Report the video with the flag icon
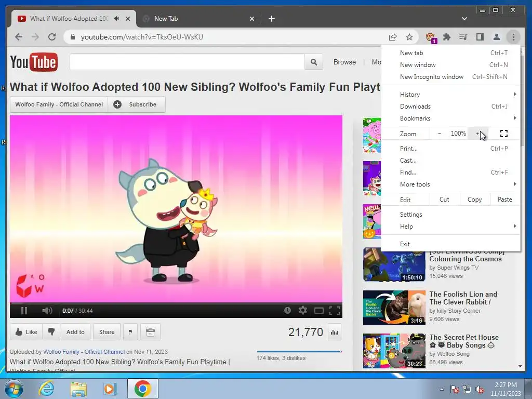The width and height of the screenshot is (532, 399). (x=130, y=332)
